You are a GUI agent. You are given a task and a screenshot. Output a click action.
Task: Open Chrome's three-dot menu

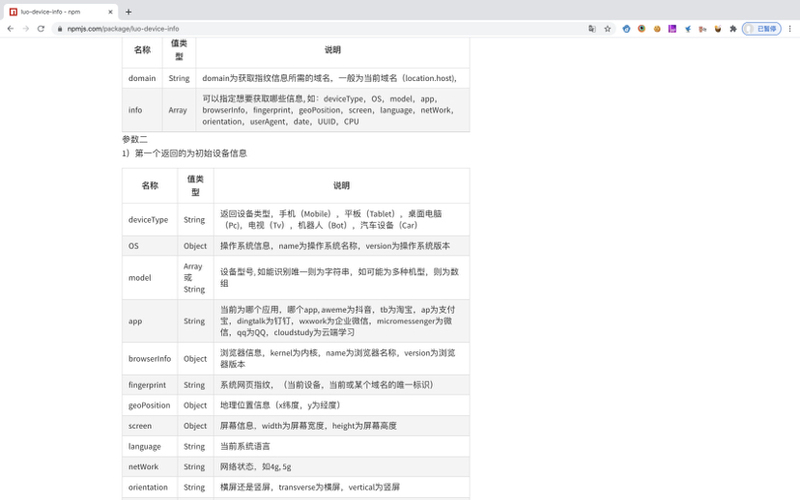(x=790, y=29)
